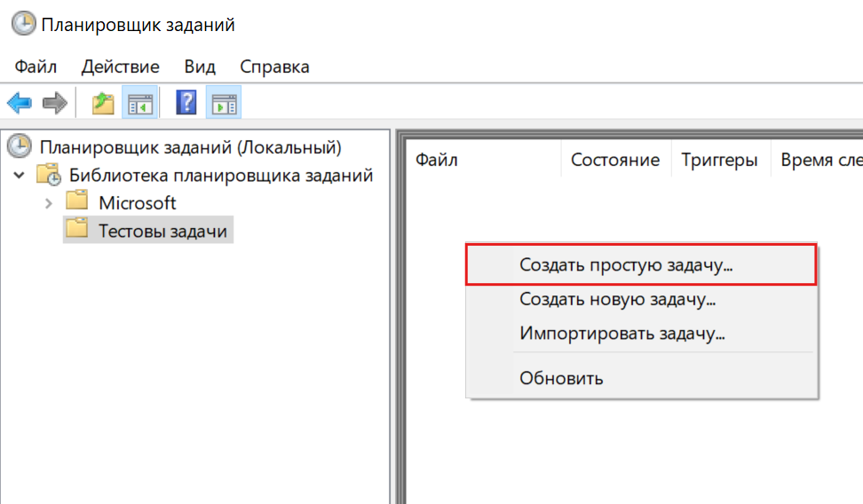Expand the Microsoft folder chevron
This screenshot has width=863, height=504.
point(49,203)
